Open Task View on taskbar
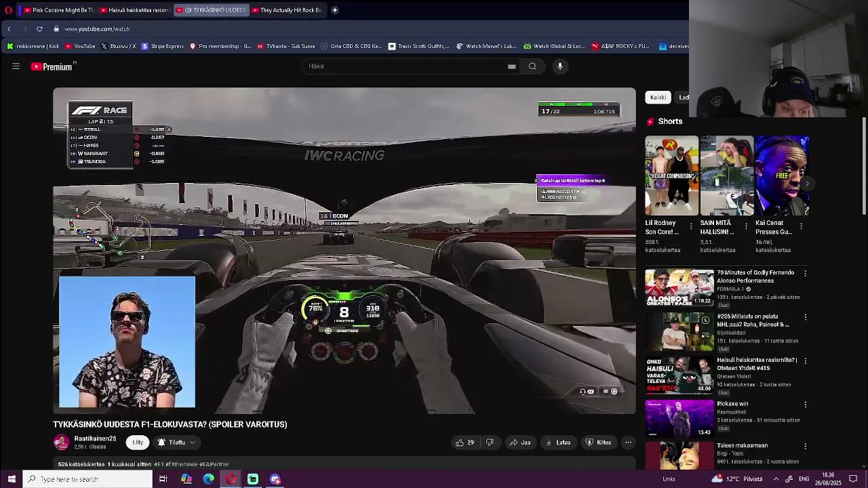The height and width of the screenshot is (488, 868). [163, 479]
